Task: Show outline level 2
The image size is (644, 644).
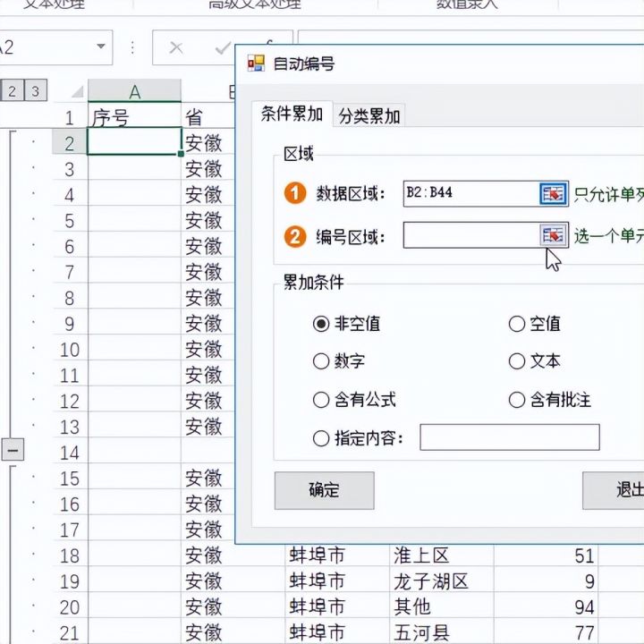Action: tap(12, 90)
